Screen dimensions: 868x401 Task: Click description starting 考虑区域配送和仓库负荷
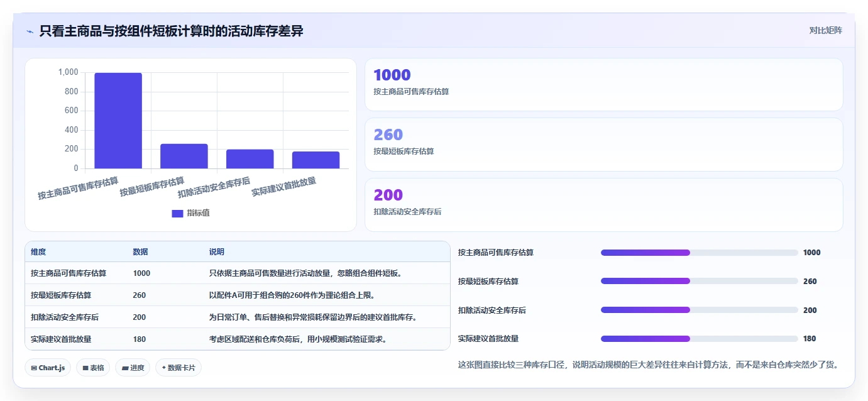point(298,339)
